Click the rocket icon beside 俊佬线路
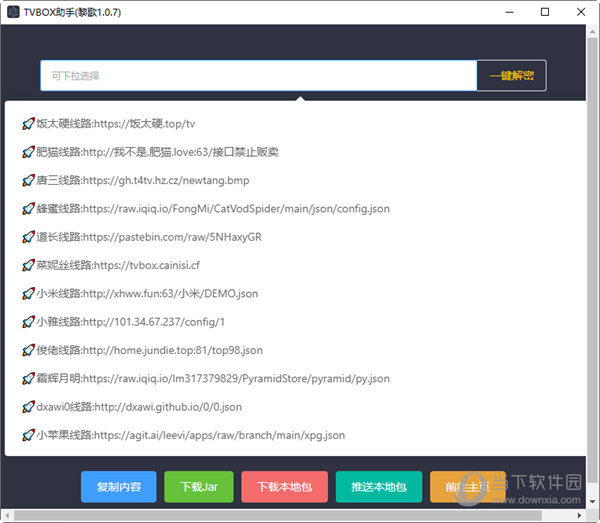This screenshot has height=523, width=600. (28, 350)
